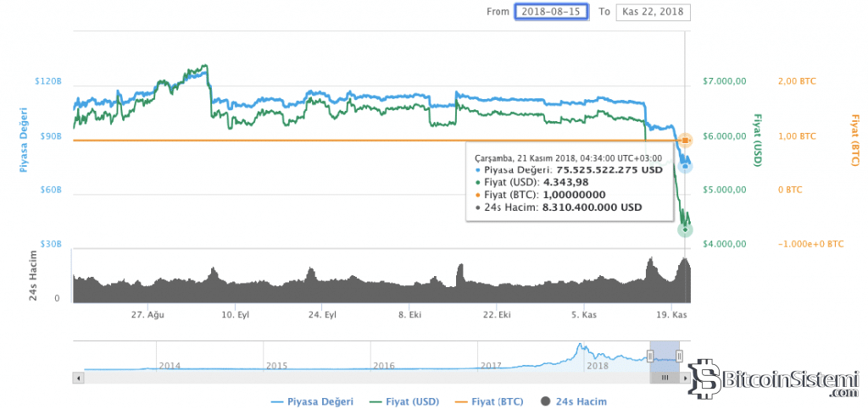This screenshot has width=868, height=409.
Task: Click the blue Piyasa Değeri data point marker
Action: 685,165
